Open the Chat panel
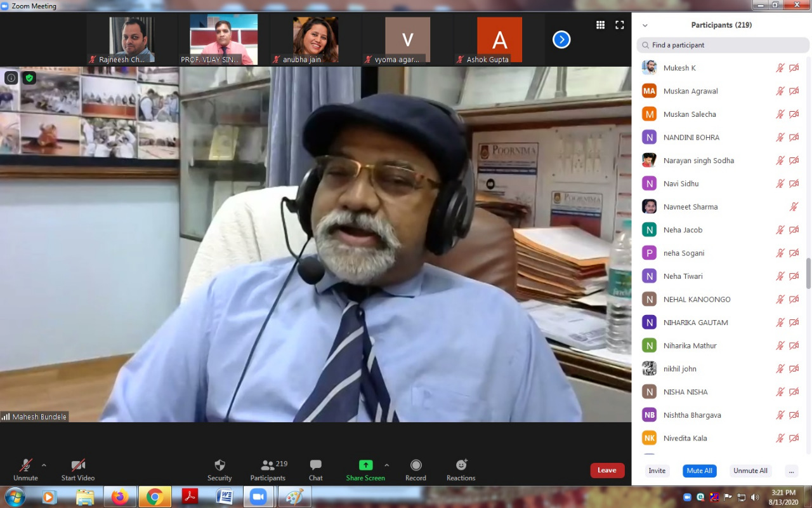 tap(315, 465)
